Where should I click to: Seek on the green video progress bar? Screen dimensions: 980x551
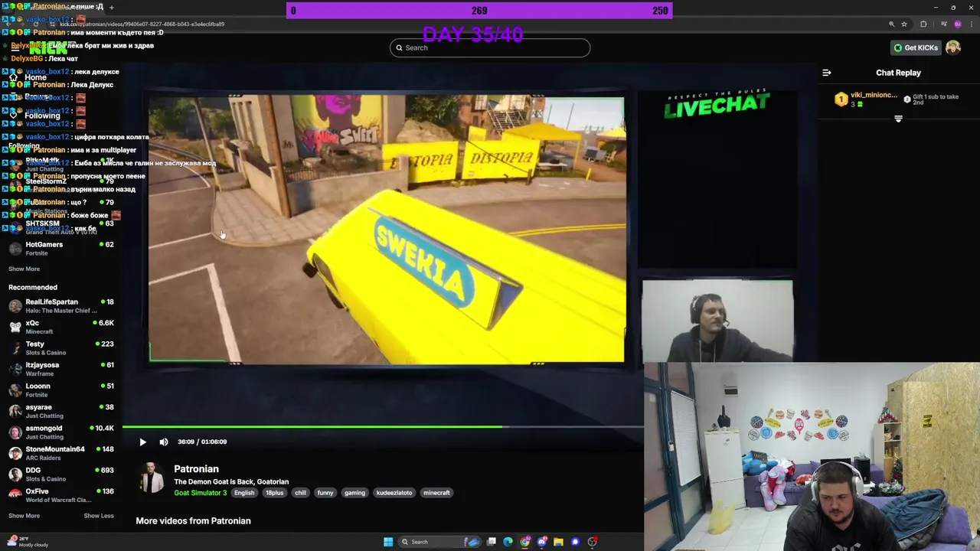[x=383, y=426]
